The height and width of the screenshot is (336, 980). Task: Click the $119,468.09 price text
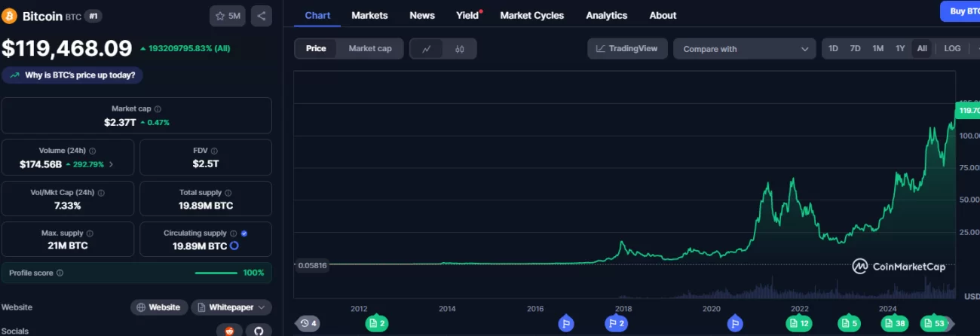[x=67, y=48]
